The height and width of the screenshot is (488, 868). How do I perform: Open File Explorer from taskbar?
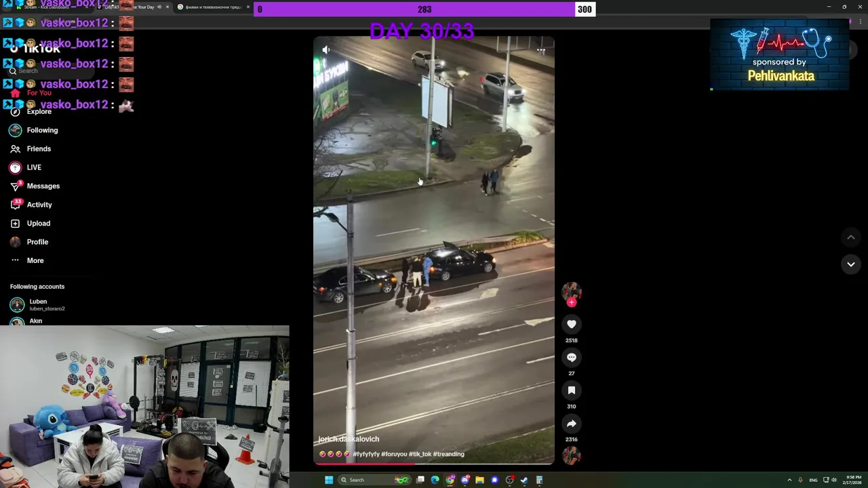point(479,480)
